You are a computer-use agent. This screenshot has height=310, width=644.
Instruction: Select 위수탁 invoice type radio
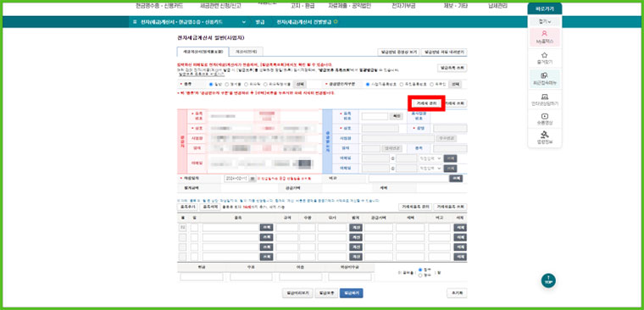(246, 84)
